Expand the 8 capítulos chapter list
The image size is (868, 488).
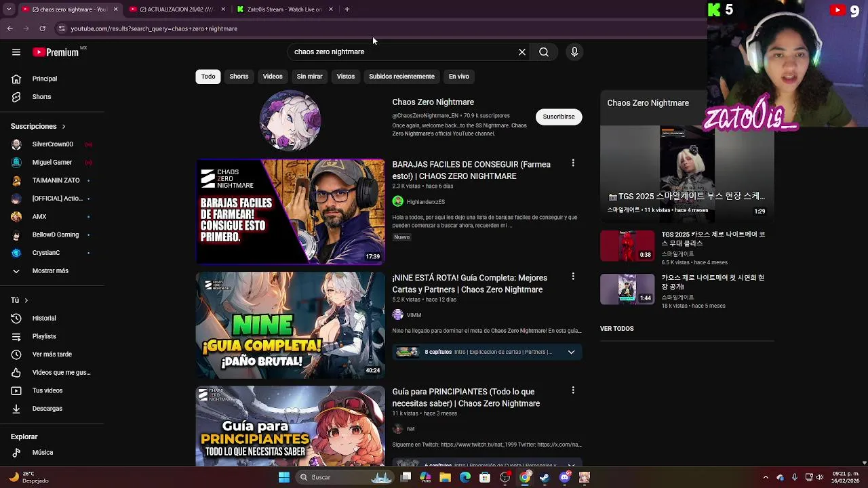click(571, 352)
